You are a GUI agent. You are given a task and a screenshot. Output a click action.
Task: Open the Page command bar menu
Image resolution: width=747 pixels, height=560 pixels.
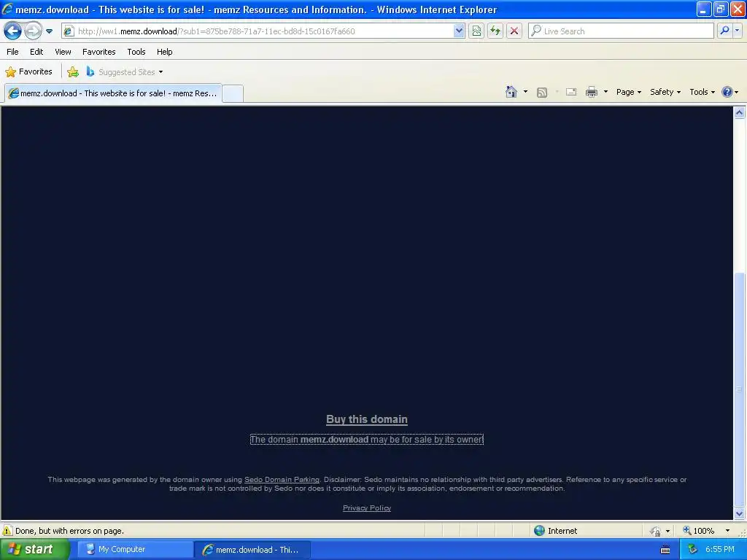[x=628, y=92]
